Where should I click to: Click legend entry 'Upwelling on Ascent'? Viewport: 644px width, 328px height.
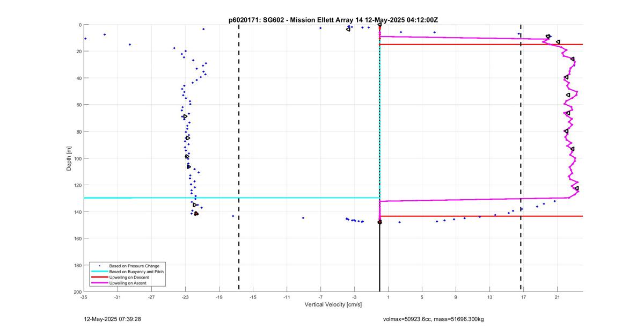(x=128, y=282)
